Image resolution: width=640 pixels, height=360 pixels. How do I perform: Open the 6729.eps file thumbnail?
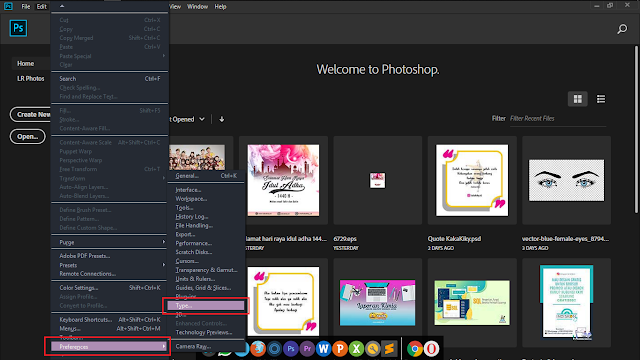click(378, 180)
